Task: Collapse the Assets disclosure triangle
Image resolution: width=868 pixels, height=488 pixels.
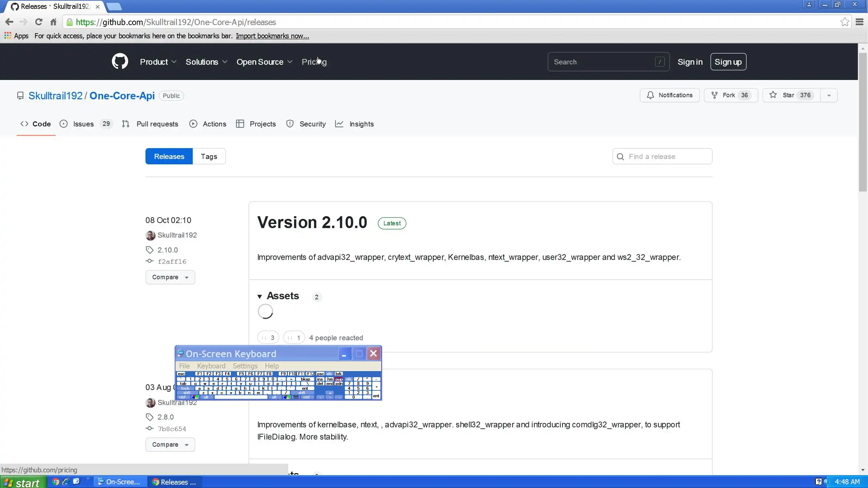Action: [260, 297]
